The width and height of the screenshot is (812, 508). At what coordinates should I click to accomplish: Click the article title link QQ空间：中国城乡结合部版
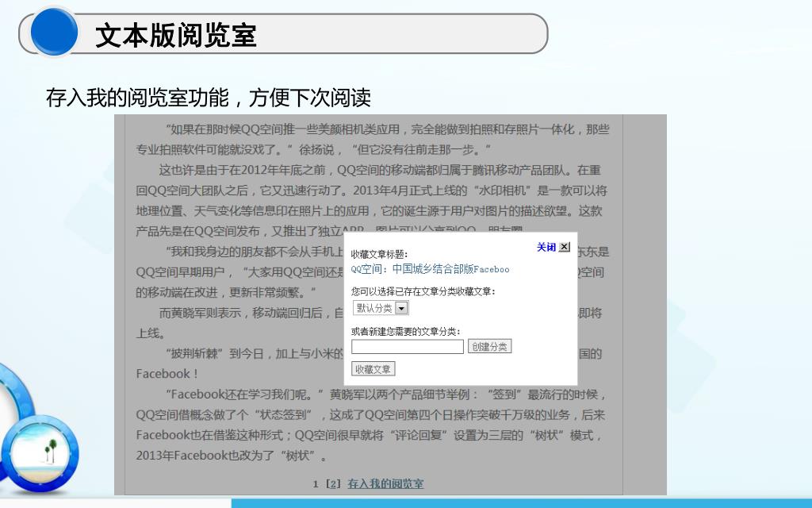(430, 269)
